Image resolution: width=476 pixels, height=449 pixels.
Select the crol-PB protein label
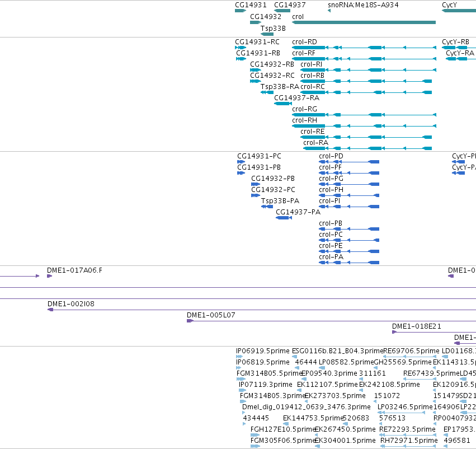(330, 223)
